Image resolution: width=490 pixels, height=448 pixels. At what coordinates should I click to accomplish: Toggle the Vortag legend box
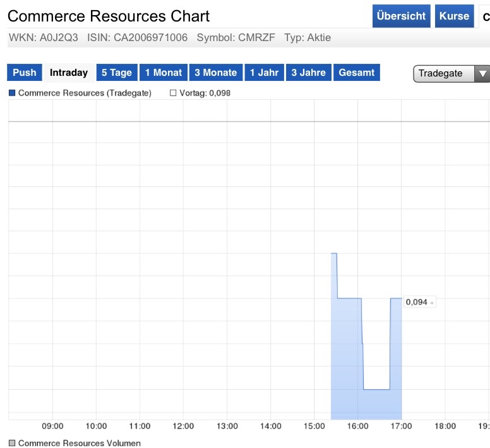point(173,93)
